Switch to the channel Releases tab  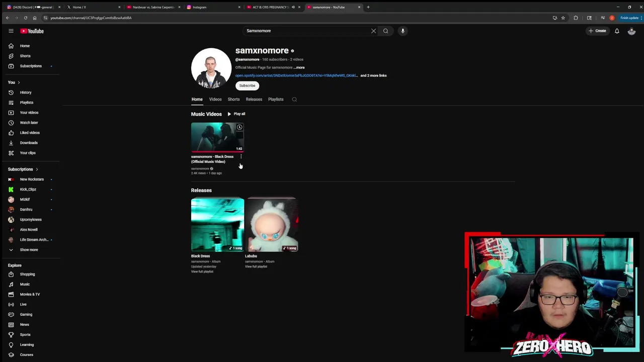point(254,100)
